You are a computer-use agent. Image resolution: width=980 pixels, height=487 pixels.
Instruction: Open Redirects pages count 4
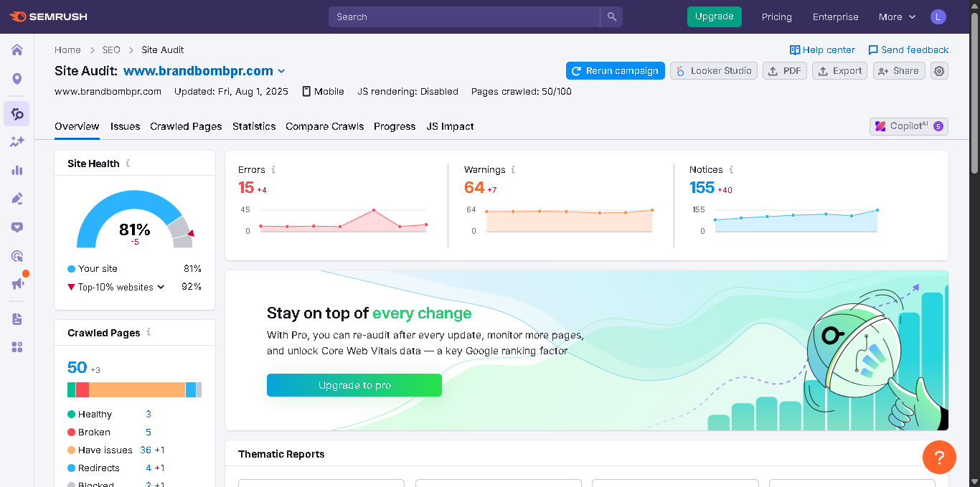(149, 468)
